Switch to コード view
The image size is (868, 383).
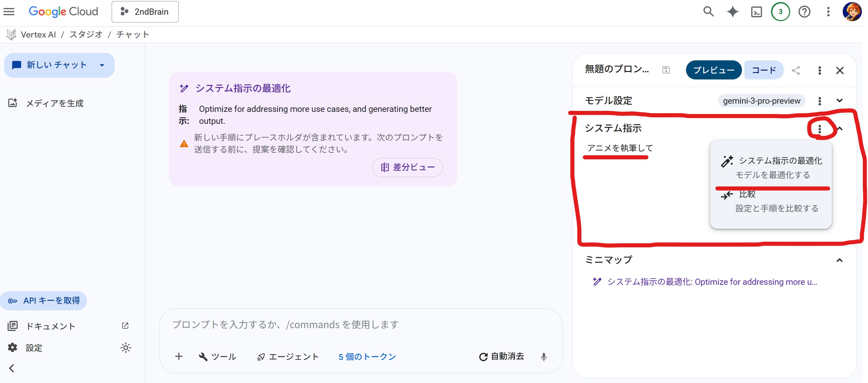point(764,70)
